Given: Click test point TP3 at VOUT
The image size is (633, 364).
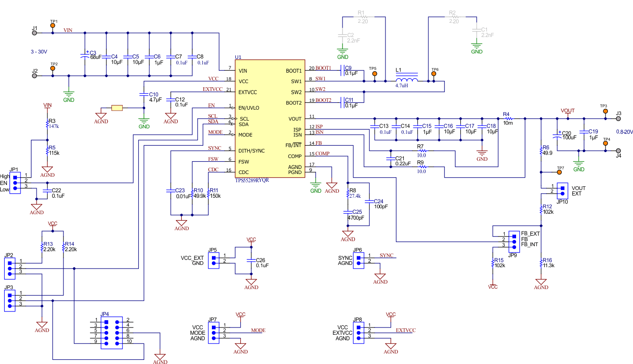Looking at the screenshot, I should coord(605,111).
